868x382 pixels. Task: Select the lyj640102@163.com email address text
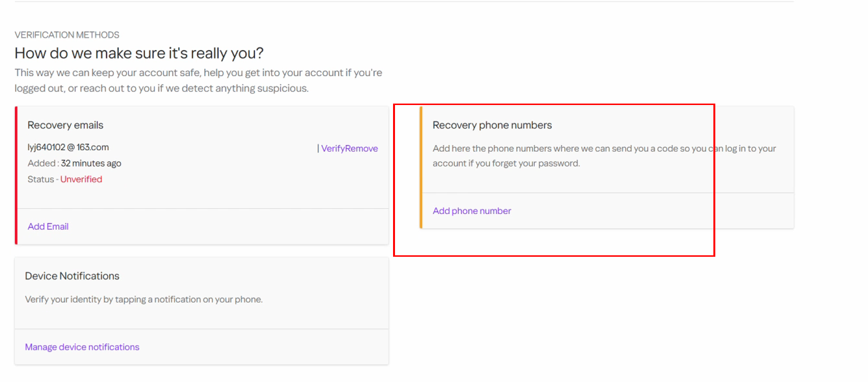pos(68,147)
